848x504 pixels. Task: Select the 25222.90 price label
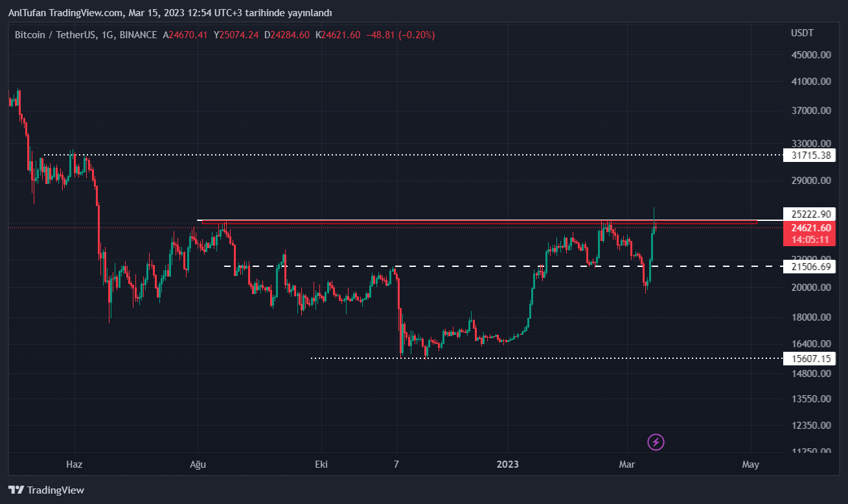[x=809, y=214]
